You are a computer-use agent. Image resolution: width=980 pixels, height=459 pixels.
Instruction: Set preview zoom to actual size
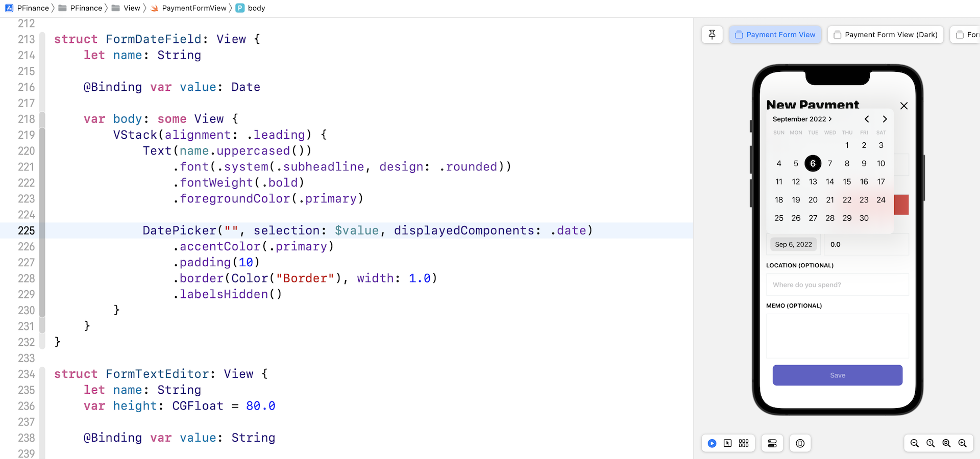point(930,443)
